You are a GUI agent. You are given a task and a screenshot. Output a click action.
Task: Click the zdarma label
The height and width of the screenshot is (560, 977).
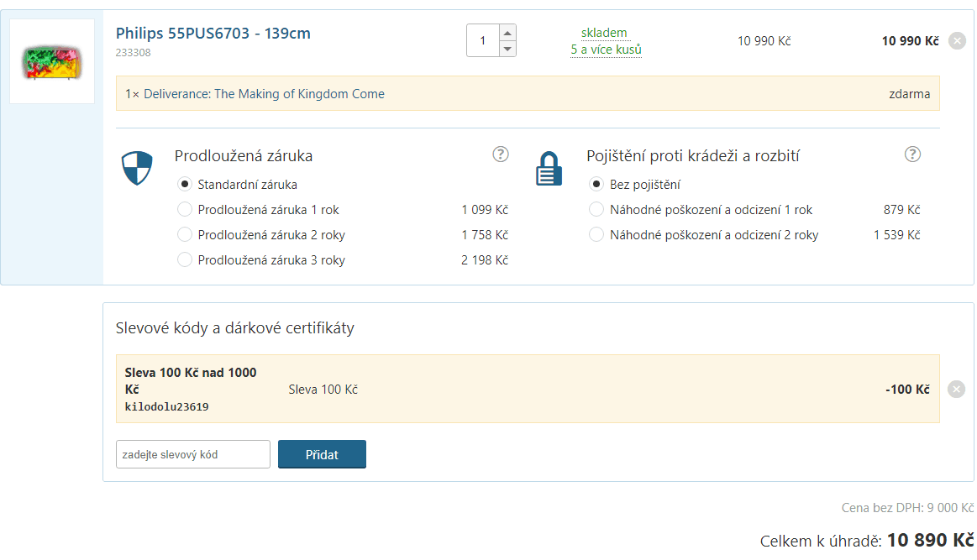(x=910, y=94)
